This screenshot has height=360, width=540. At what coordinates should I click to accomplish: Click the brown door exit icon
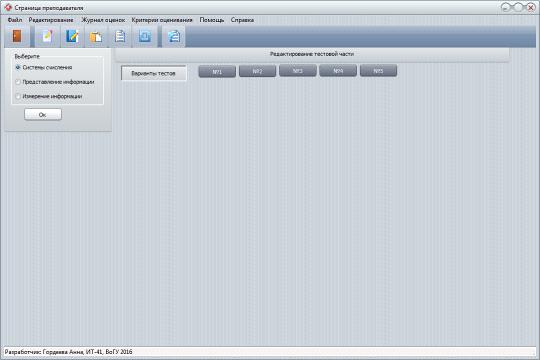17,36
